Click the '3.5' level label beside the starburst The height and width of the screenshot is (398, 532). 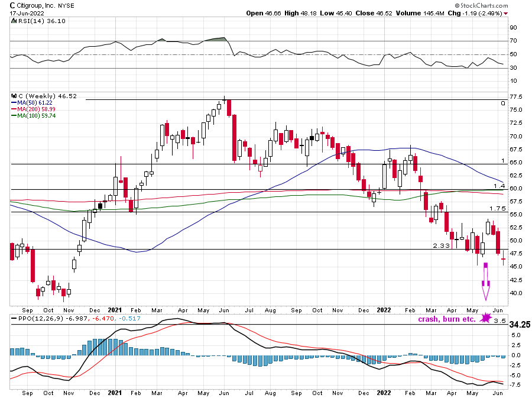499,321
